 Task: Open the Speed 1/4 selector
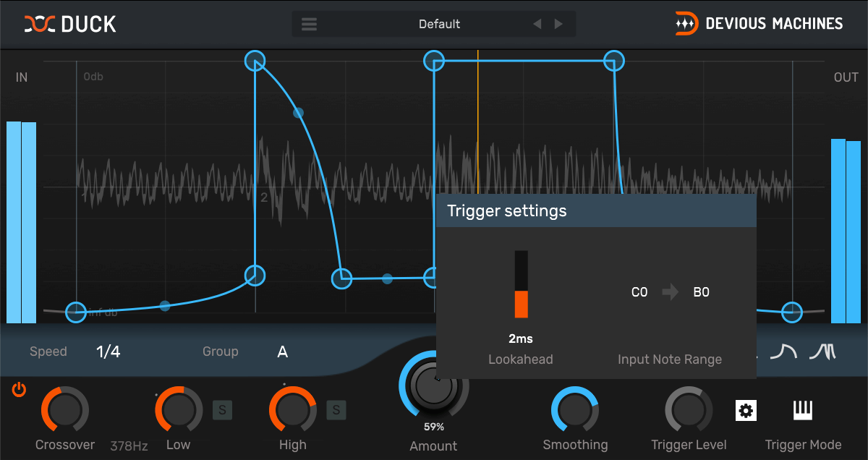tap(107, 352)
